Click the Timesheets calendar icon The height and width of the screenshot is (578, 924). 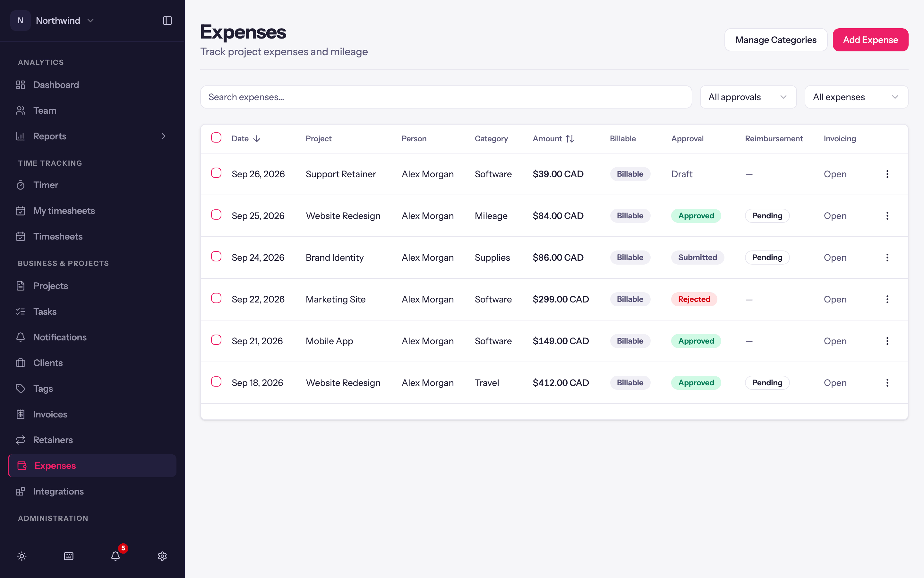[x=21, y=236]
